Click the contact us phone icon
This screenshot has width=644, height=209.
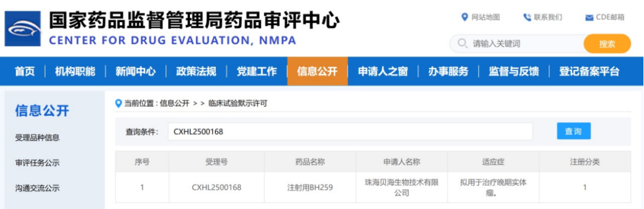click(x=527, y=17)
